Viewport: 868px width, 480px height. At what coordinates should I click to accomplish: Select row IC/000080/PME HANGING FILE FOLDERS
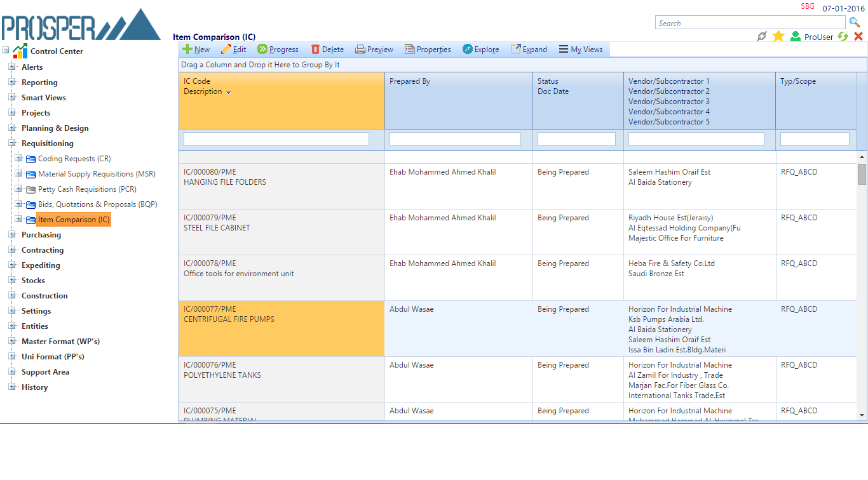pyautogui.click(x=518, y=187)
